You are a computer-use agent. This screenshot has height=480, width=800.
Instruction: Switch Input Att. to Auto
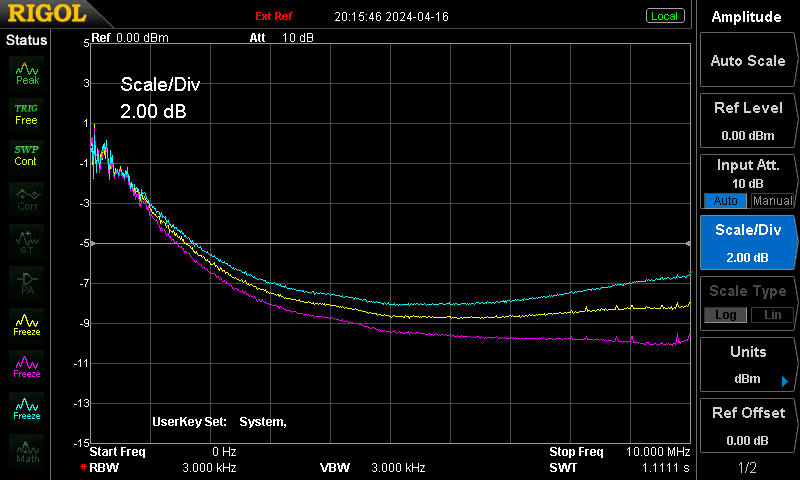pos(725,201)
